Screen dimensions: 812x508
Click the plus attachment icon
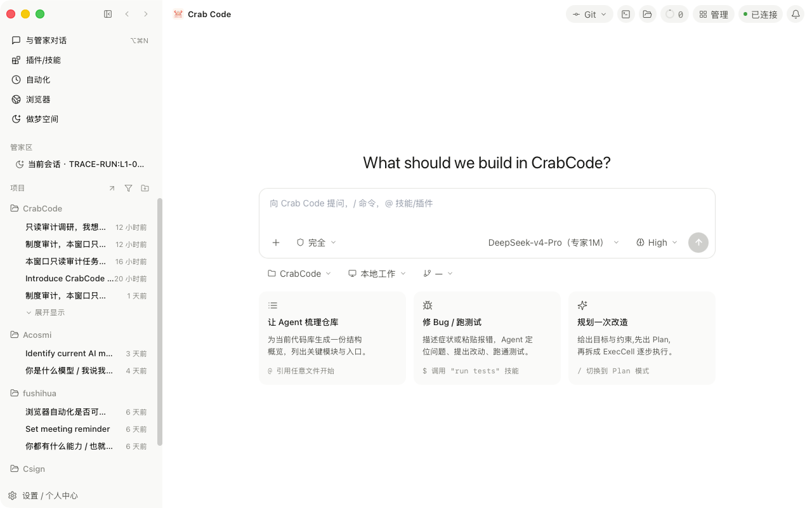276,243
